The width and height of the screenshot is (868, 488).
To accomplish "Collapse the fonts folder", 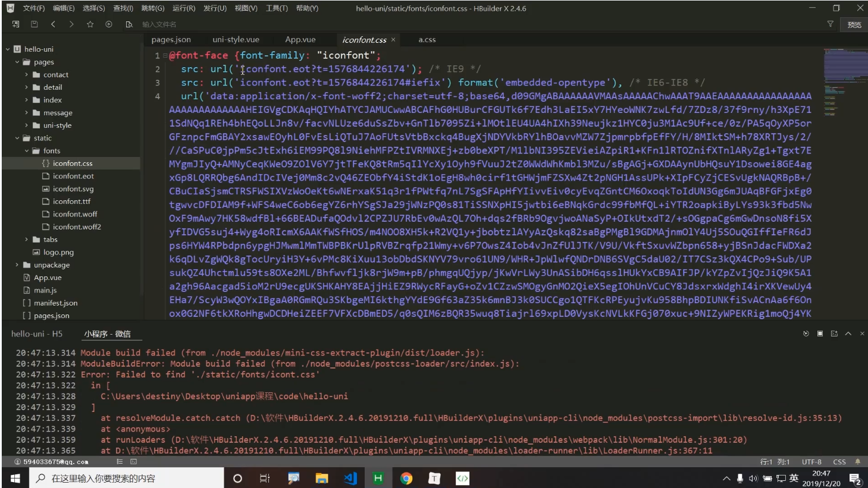I will point(27,151).
